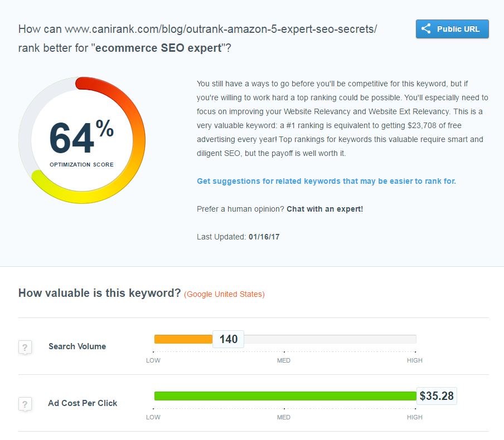Open Search Volume help question mark
This screenshot has height=440, width=504.
25,347
